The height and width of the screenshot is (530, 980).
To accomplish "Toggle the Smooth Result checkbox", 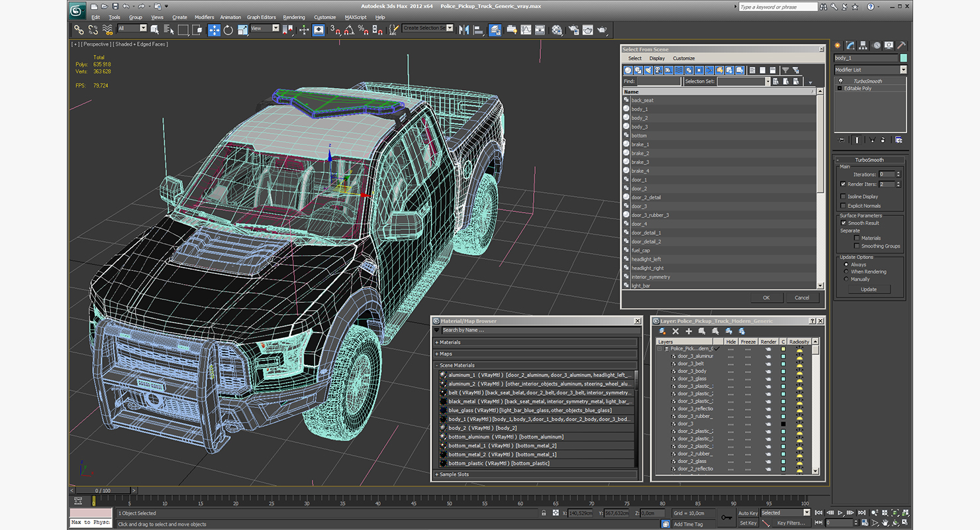I will tap(843, 223).
